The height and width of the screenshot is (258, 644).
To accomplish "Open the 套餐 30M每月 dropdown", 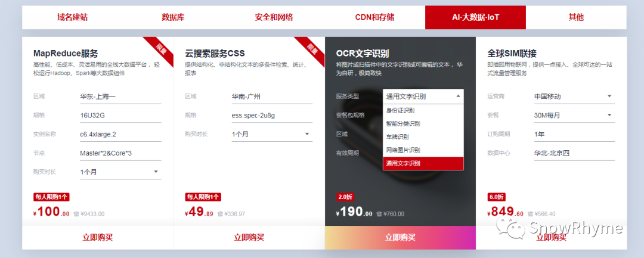I will click(574, 115).
